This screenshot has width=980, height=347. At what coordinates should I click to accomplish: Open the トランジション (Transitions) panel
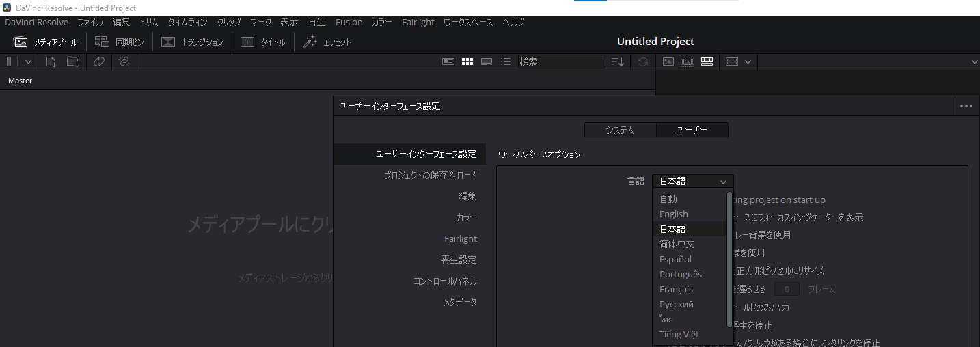tap(192, 42)
